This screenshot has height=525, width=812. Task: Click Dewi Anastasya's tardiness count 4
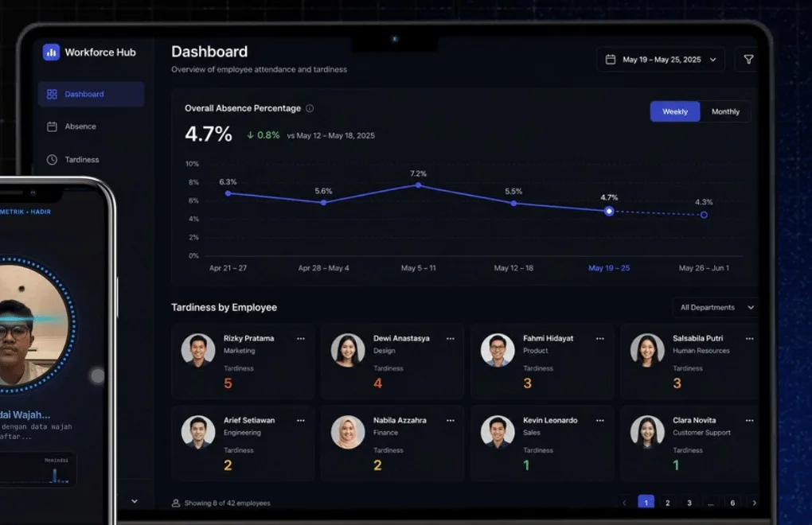click(377, 383)
